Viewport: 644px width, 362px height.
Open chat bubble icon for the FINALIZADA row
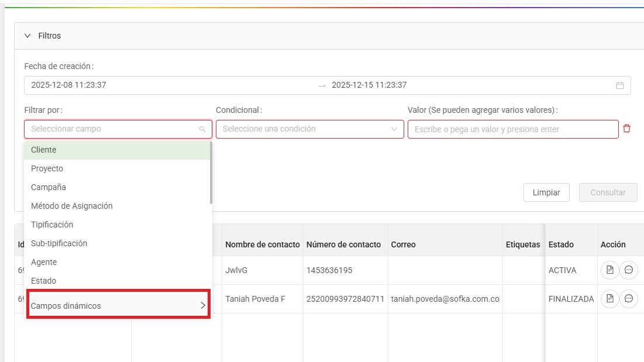coord(628,299)
